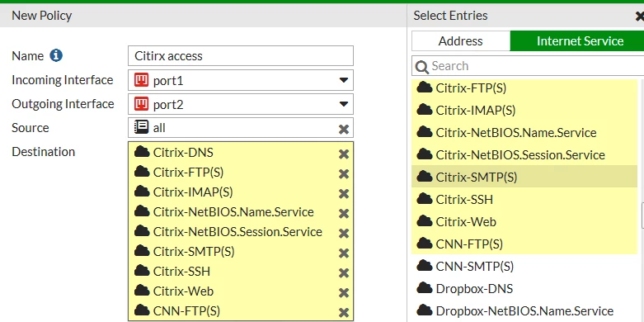The height and width of the screenshot is (322, 644).
Task: Deselect Citrix-SSH in the entries list
Action: pos(524,199)
